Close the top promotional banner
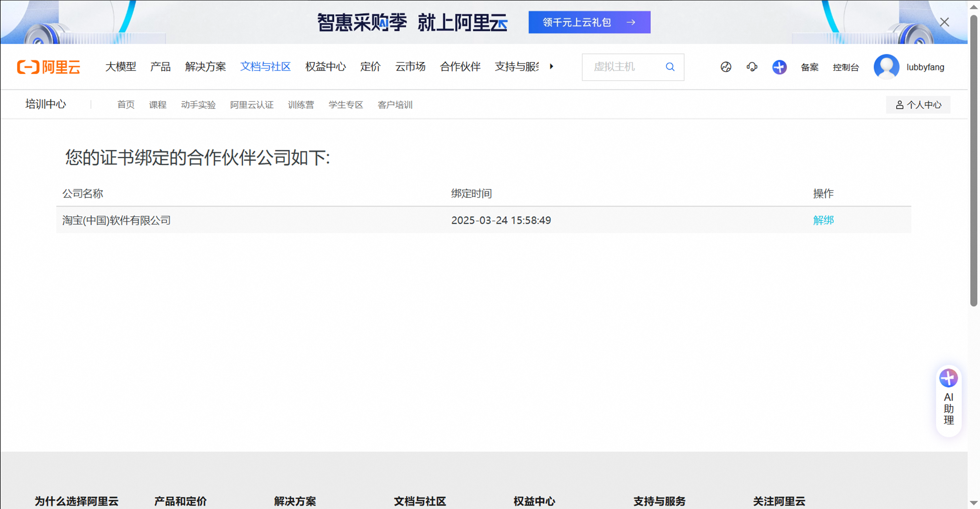980x509 pixels. tap(944, 22)
